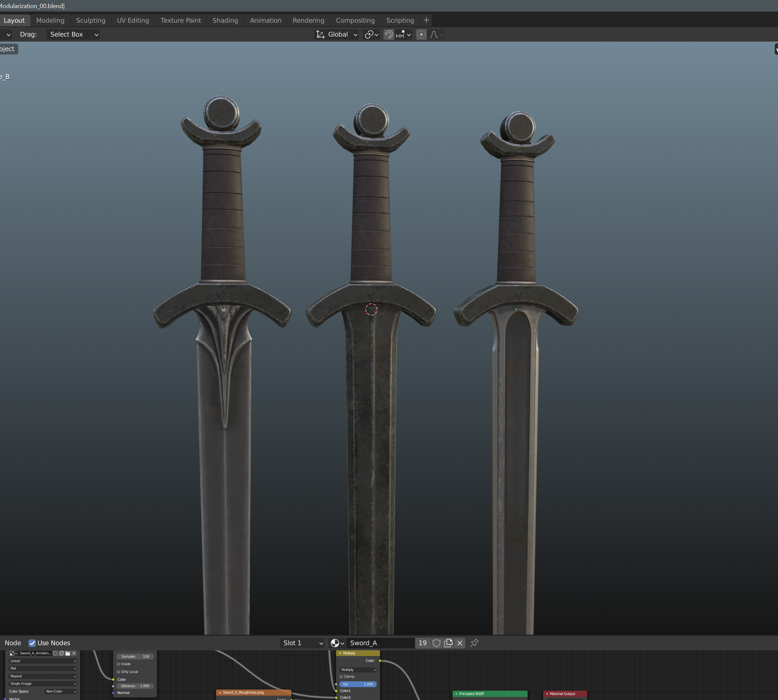The image size is (778, 700).
Task: Open the Select Box drag dropdown
Action: coord(73,35)
